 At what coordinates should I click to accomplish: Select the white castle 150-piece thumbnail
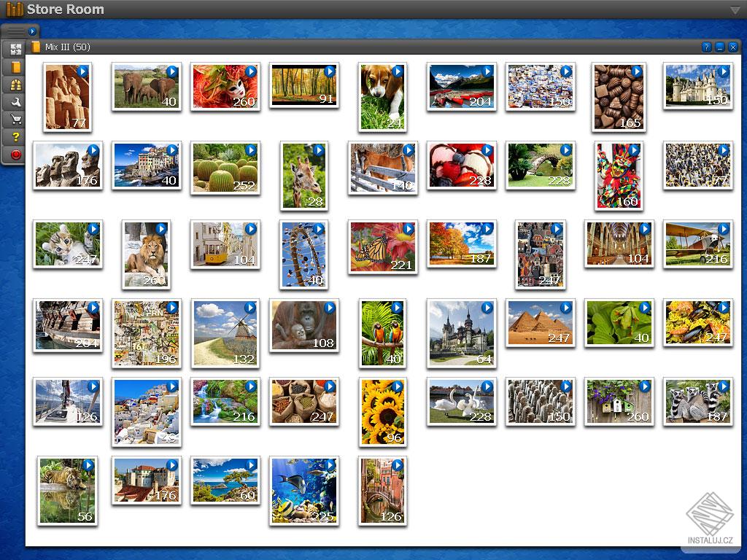tap(698, 86)
